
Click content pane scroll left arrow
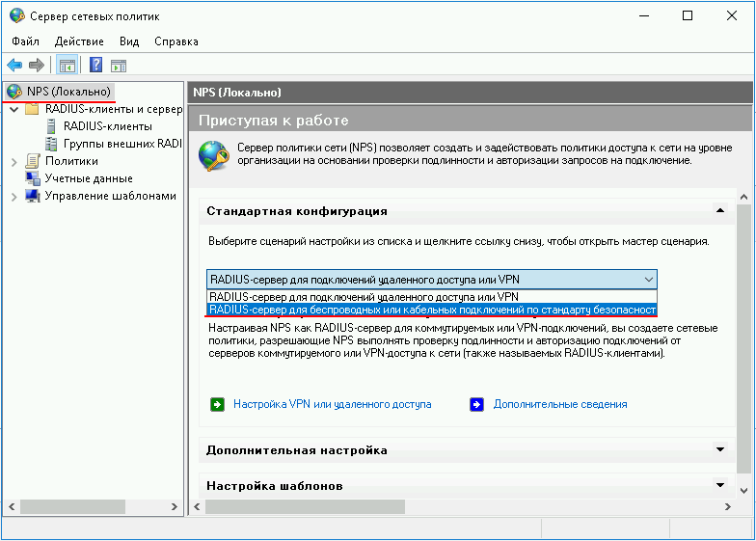pyautogui.click(x=197, y=507)
